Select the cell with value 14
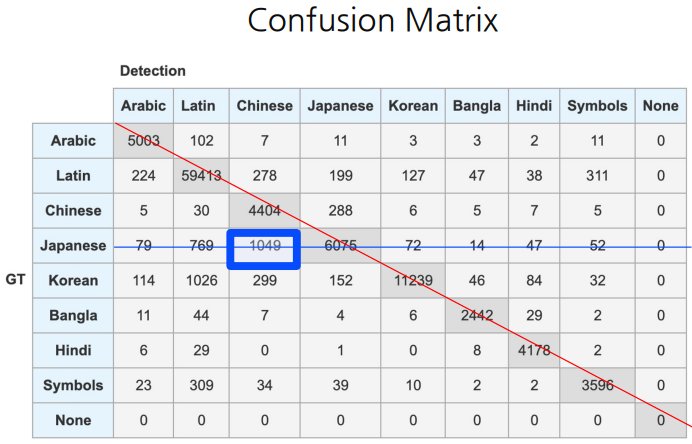This screenshot has width=692, height=444. (x=477, y=245)
